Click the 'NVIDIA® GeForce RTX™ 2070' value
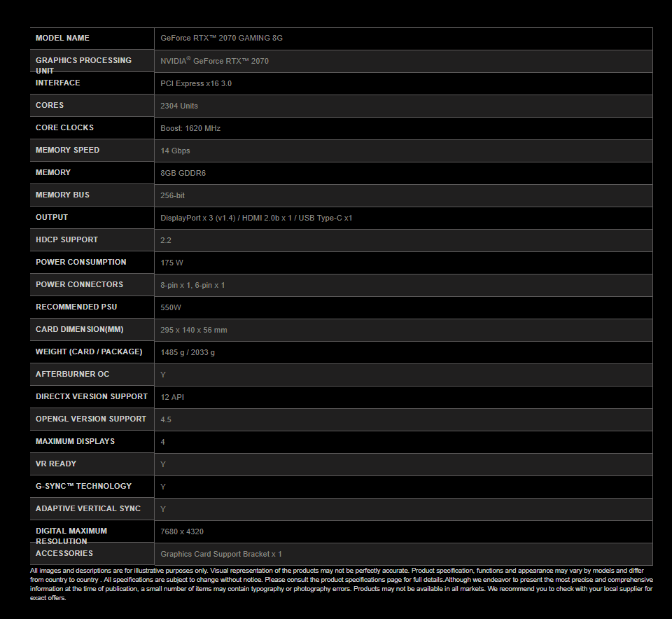The width and height of the screenshot is (672, 619). pos(214,61)
